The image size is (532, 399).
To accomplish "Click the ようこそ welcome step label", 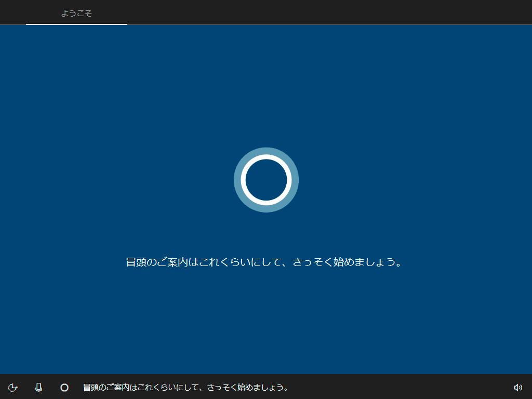I will click(76, 13).
